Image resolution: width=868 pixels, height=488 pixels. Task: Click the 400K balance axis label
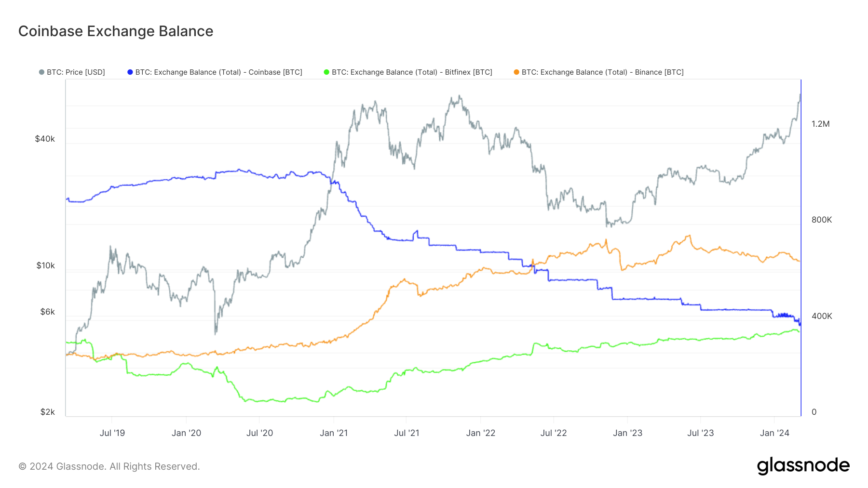(822, 317)
